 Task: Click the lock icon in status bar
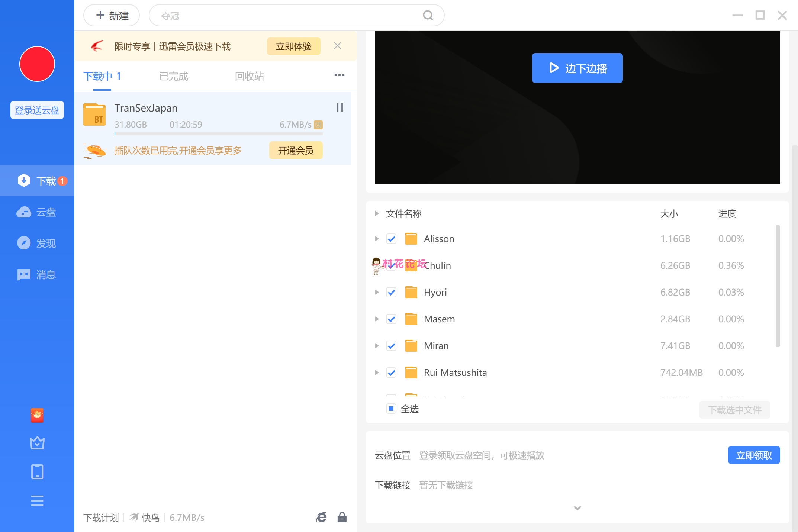342,517
